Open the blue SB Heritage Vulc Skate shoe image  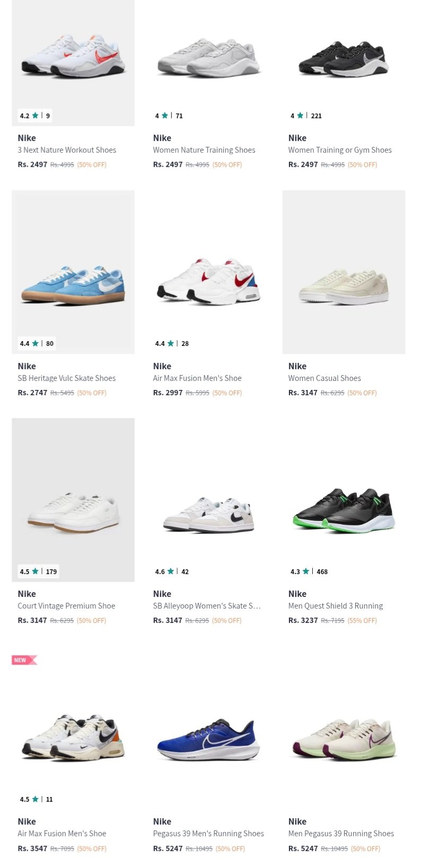tap(73, 272)
